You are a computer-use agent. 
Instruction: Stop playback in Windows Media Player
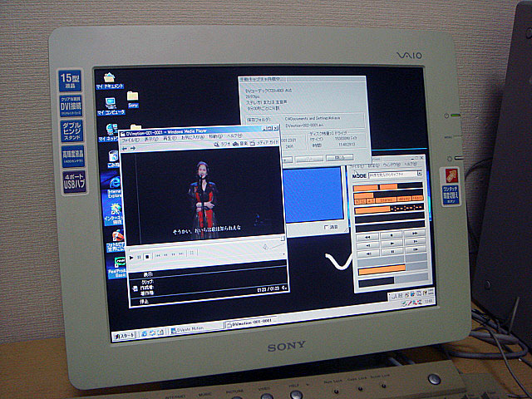point(147,257)
